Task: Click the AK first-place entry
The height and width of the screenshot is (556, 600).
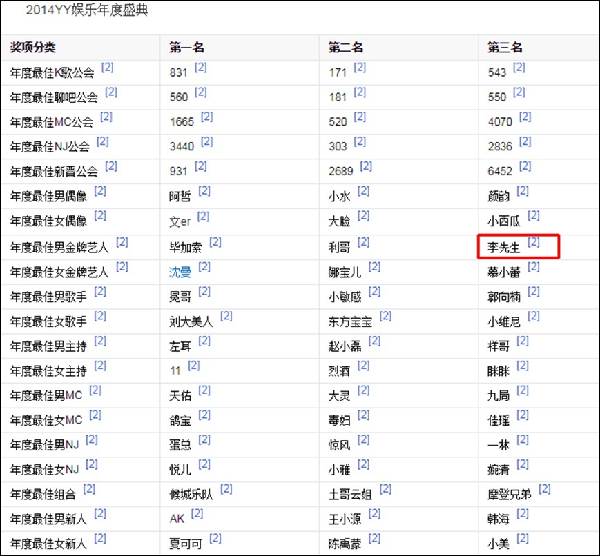Action: pos(177,519)
